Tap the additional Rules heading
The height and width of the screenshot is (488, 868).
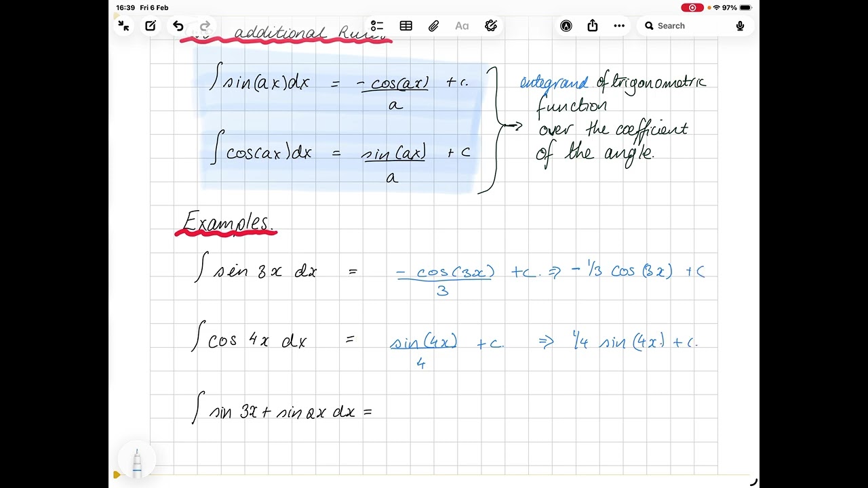(x=309, y=33)
